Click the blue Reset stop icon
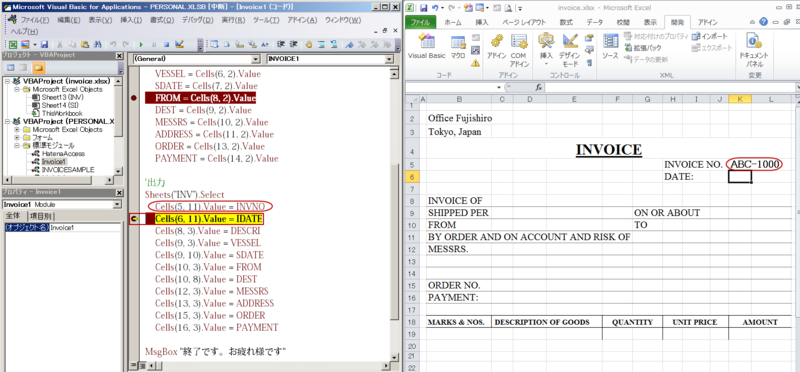The image size is (800, 372). click(166, 44)
